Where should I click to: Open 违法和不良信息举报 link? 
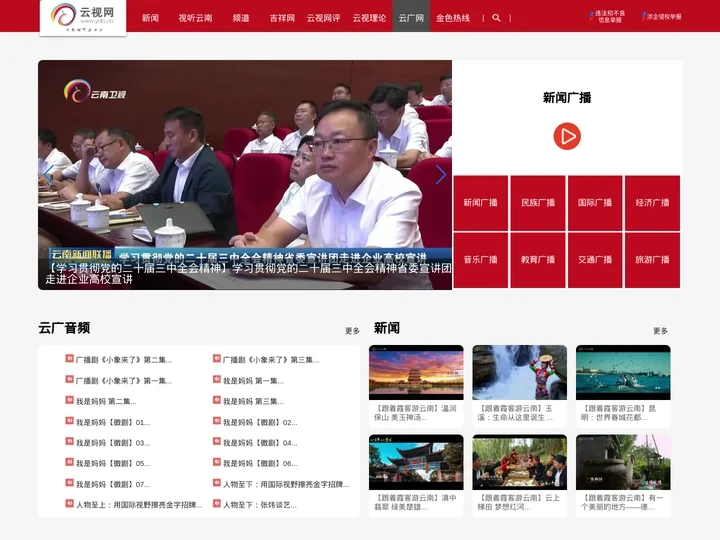click(x=607, y=17)
